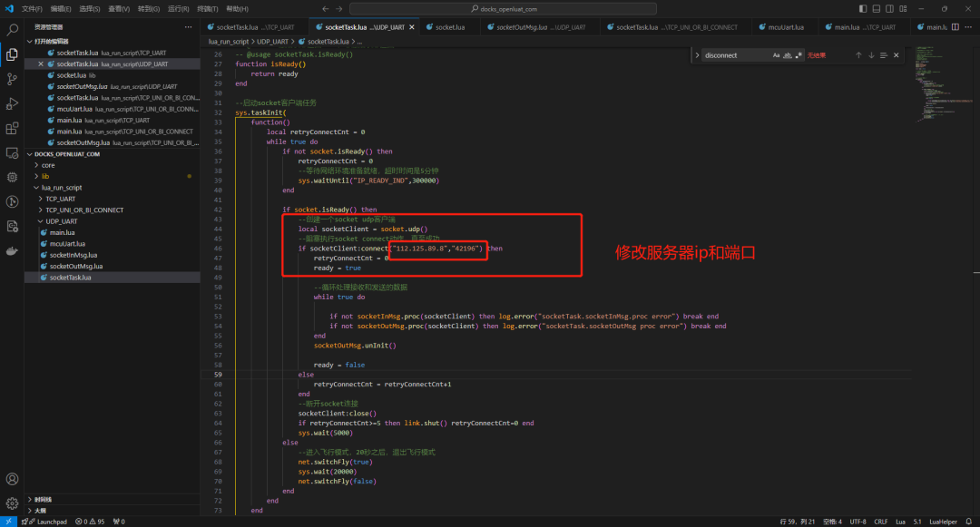This screenshot has width=980, height=527.
Task: Toggle secondary sidebar layout icon
Action: [x=889, y=9]
